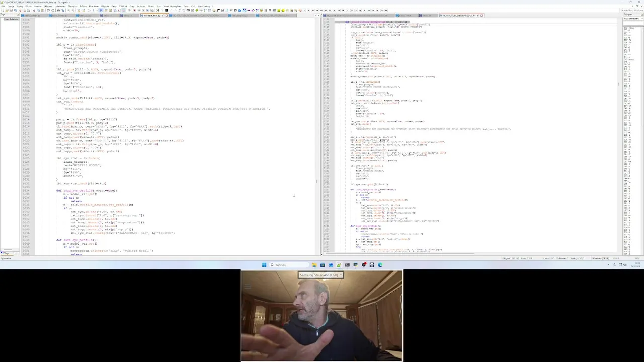Open the Zen Coding menu
The width and height of the screenshot is (644, 362).
point(204,6)
